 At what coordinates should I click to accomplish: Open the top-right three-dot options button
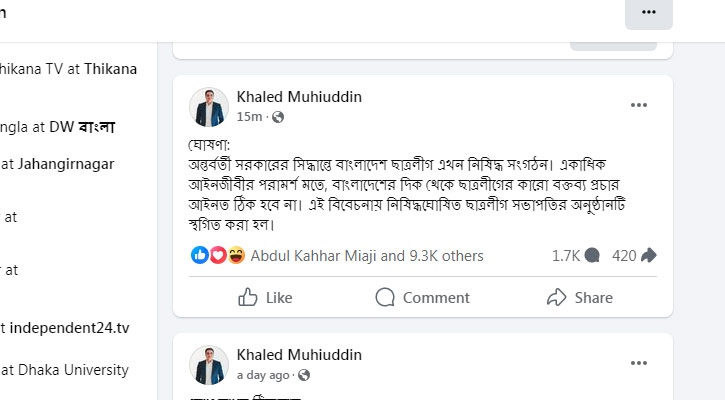coord(649,12)
